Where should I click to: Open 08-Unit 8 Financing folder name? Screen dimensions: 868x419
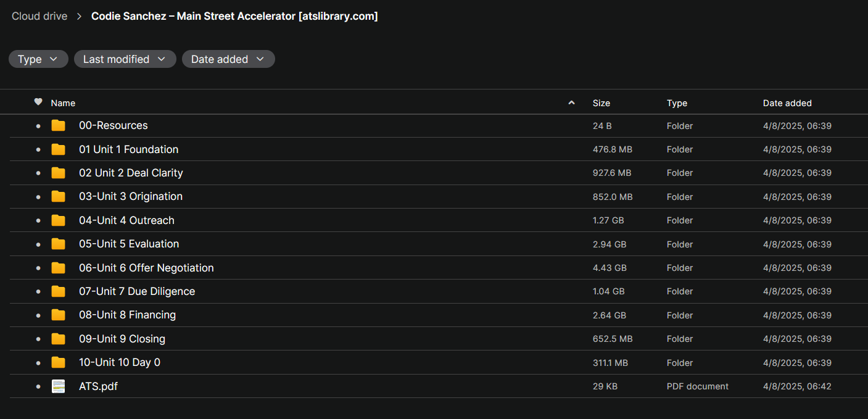(128, 315)
